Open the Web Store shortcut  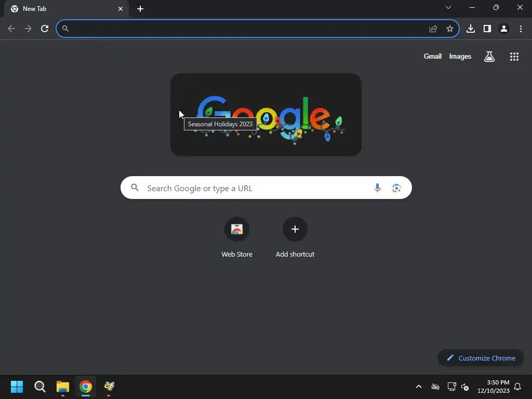click(x=237, y=237)
